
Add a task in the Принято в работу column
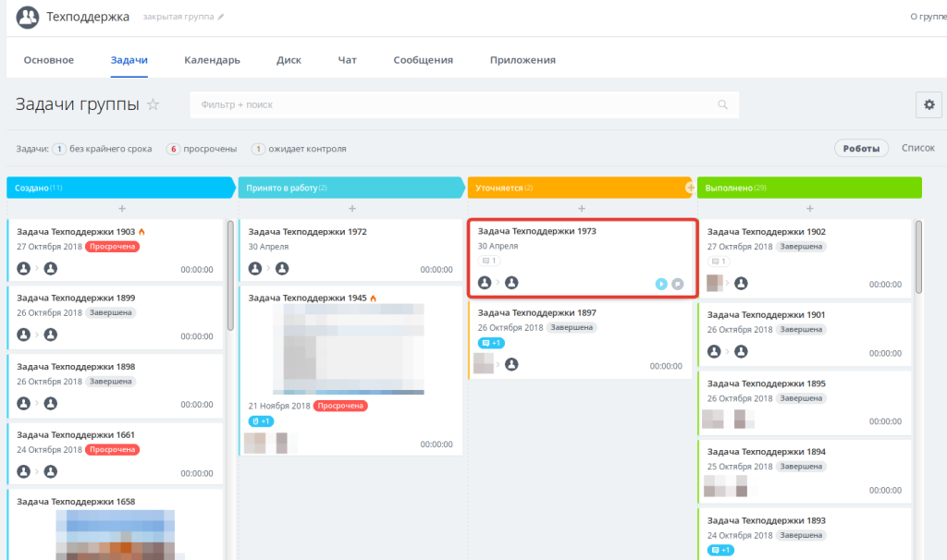[x=352, y=208]
